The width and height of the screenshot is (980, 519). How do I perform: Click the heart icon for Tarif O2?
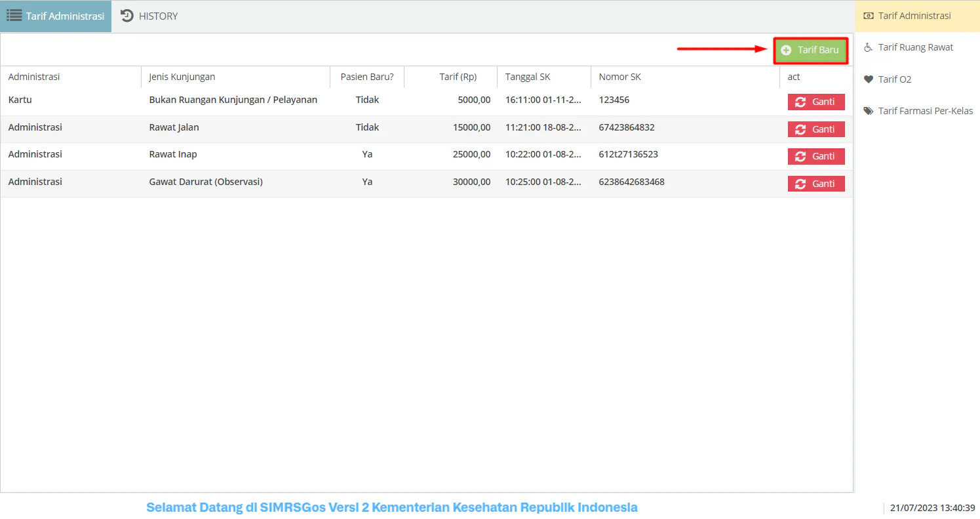coord(869,79)
